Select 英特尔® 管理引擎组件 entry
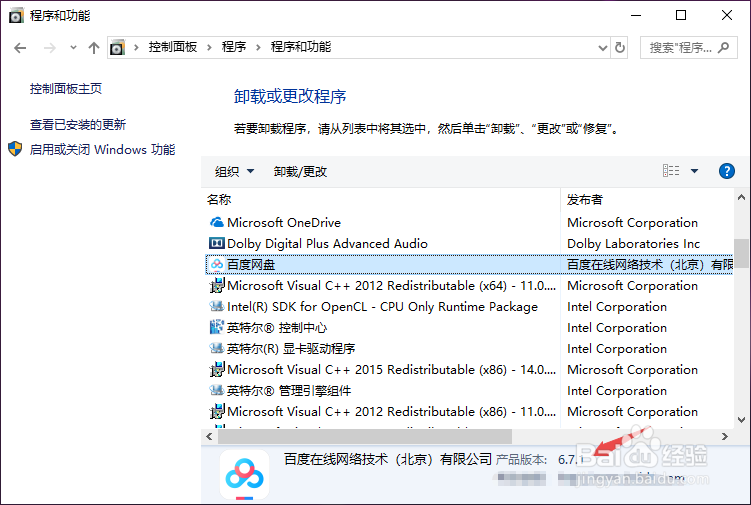The width and height of the screenshot is (751, 505). (x=469, y=391)
